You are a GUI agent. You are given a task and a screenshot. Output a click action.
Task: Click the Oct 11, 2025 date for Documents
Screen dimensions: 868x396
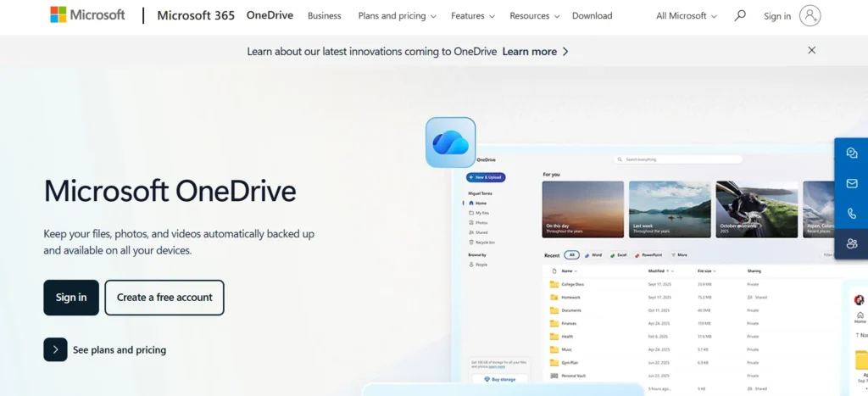coord(659,310)
